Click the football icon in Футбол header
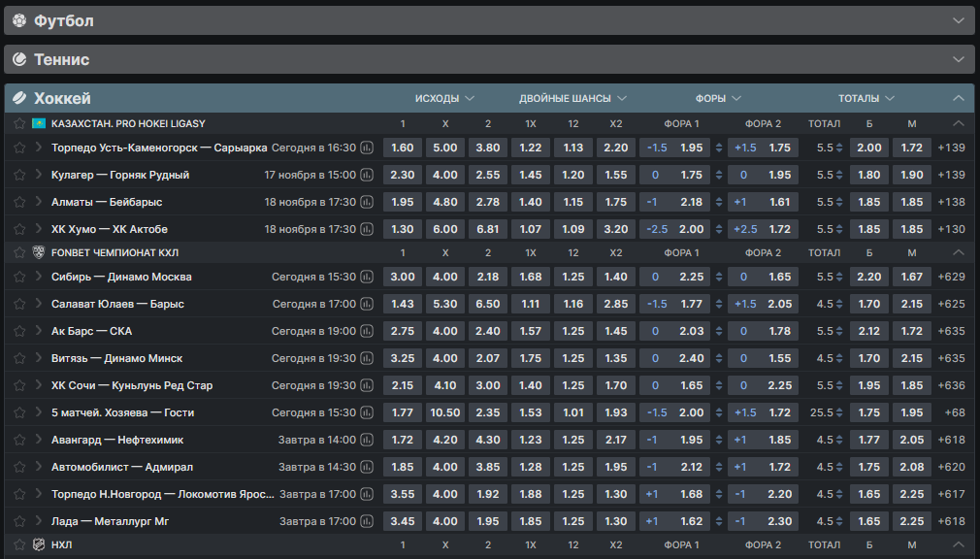This screenshot has height=559, width=980. pos(19,20)
